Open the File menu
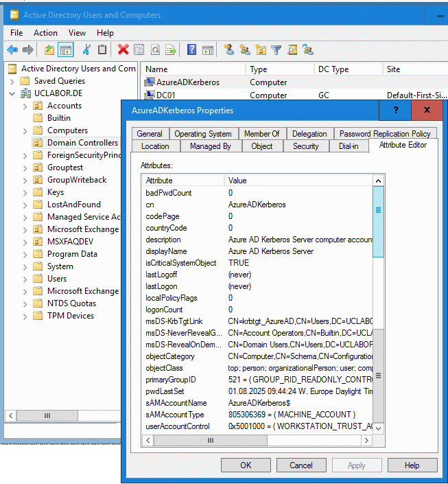The image size is (448, 484). 16,33
